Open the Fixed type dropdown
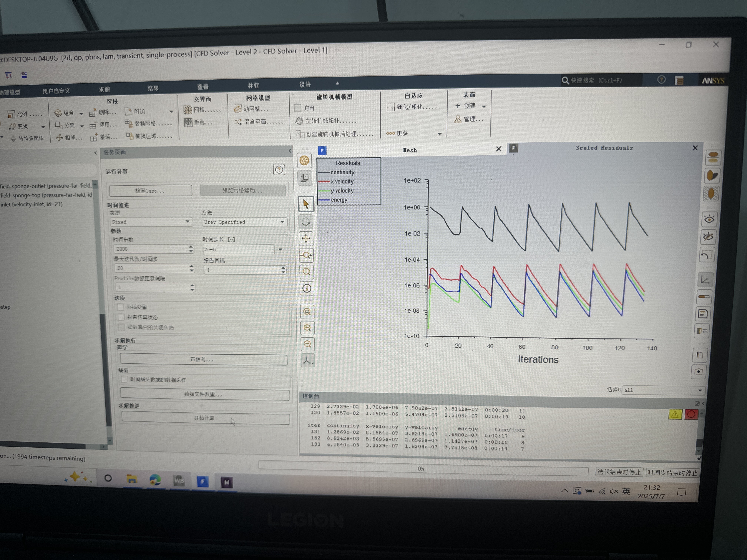 pyautogui.click(x=151, y=222)
